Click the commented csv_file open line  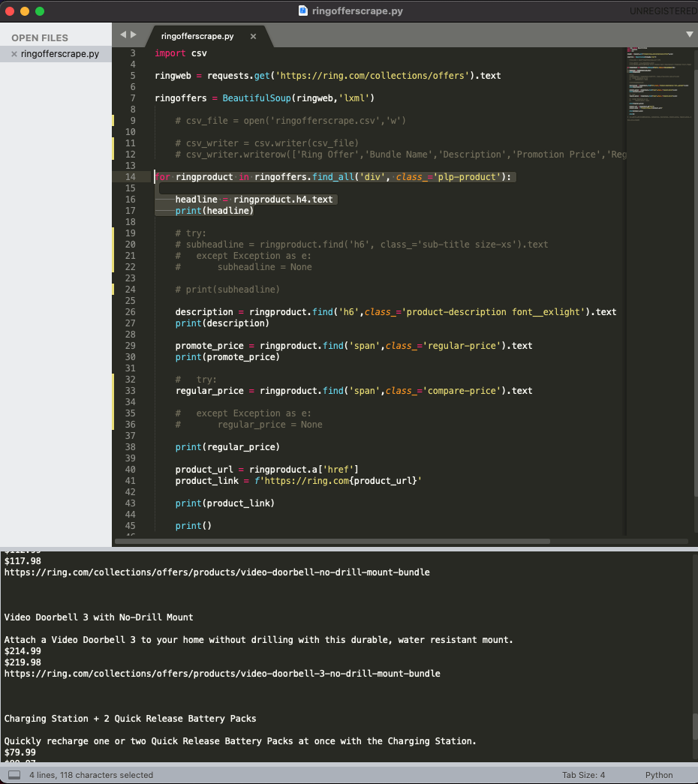290,121
